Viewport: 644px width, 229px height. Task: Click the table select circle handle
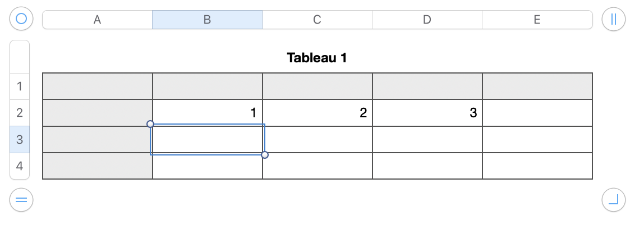(x=21, y=19)
